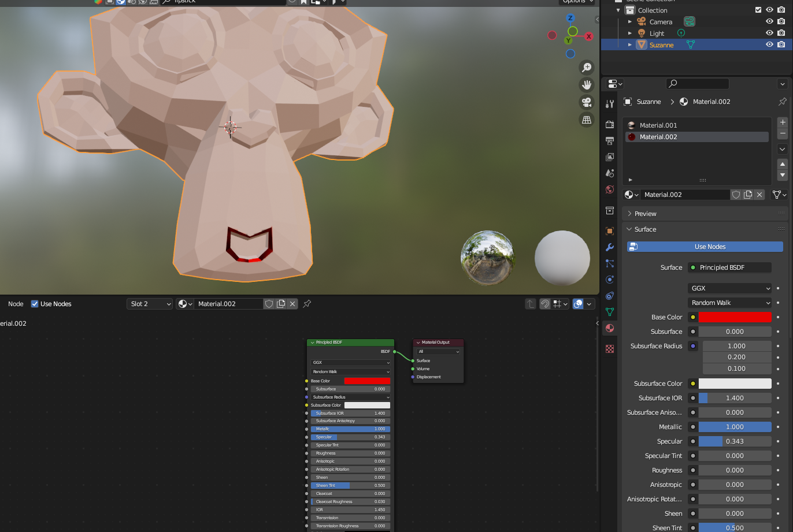Expand the Preview panel
The image size is (793, 532).
coord(630,214)
